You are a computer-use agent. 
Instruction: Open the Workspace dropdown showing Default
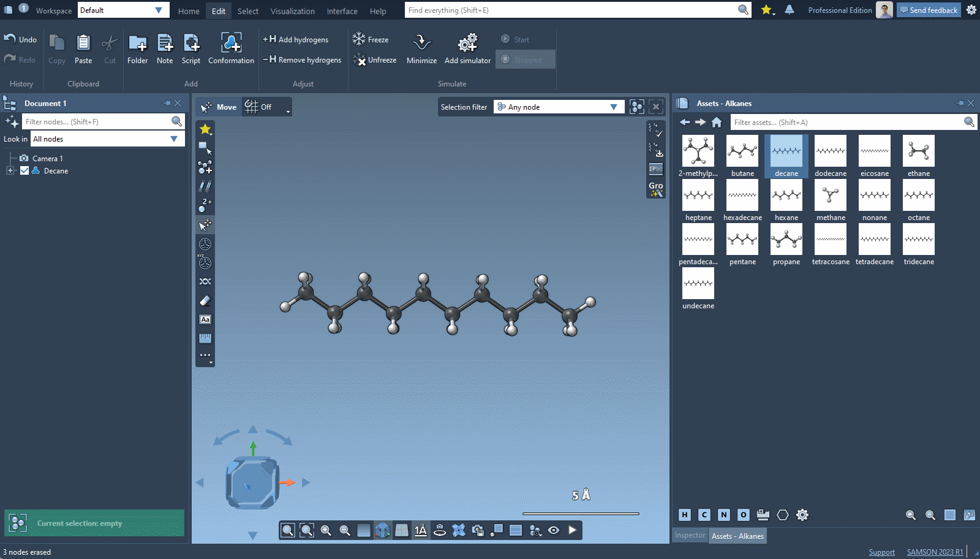[123, 10]
